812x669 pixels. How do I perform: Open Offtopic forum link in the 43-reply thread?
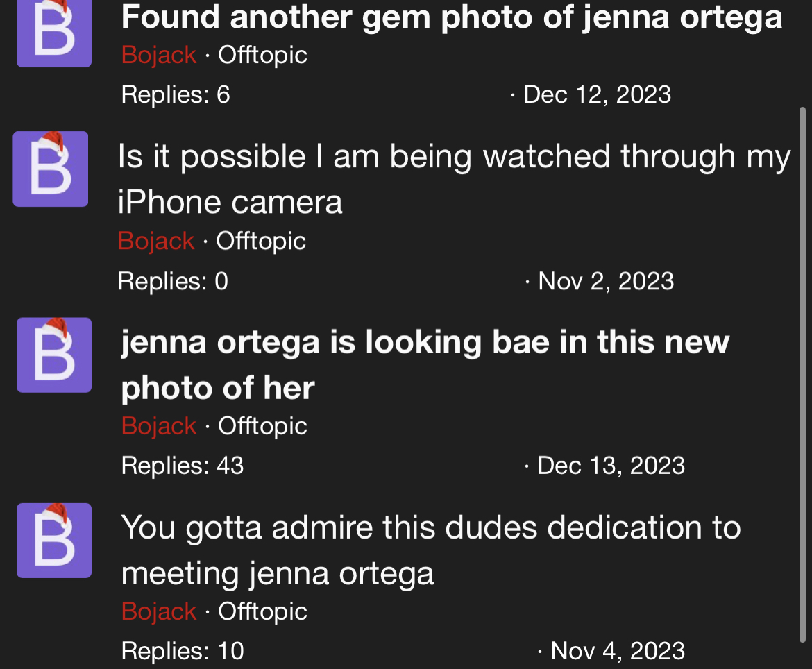(262, 425)
